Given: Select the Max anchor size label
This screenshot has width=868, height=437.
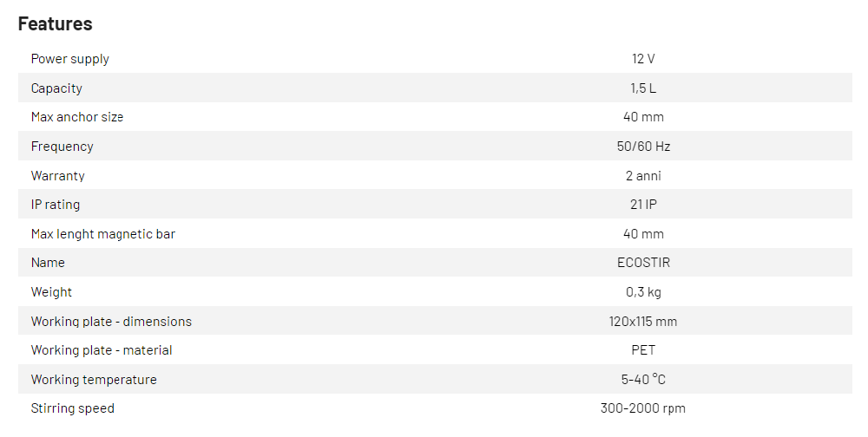Looking at the screenshot, I should tap(77, 117).
